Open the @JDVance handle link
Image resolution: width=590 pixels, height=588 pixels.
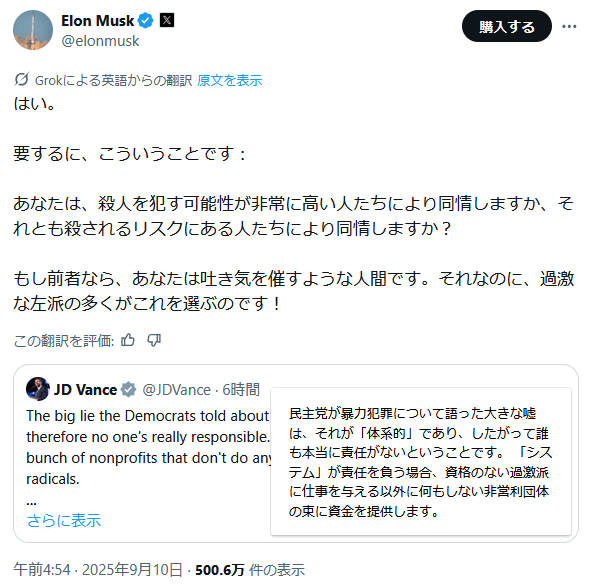pyautogui.click(x=176, y=390)
